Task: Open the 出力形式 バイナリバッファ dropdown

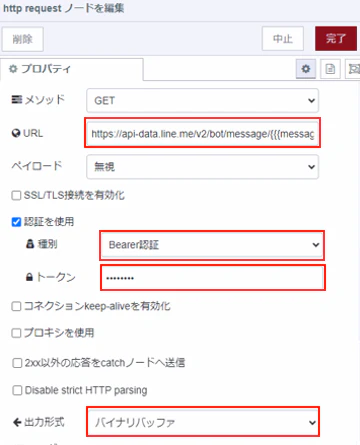Action: (202, 422)
